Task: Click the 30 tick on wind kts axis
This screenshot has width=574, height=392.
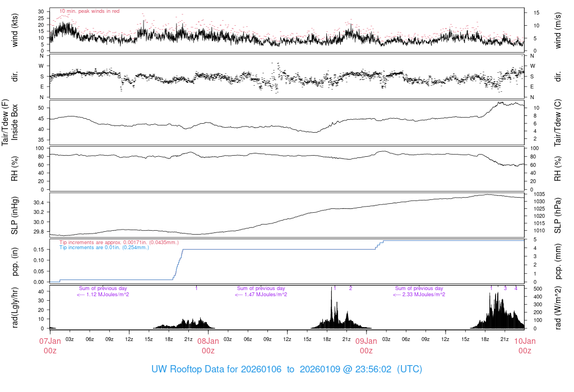Action: pyautogui.click(x=41, y=12)
